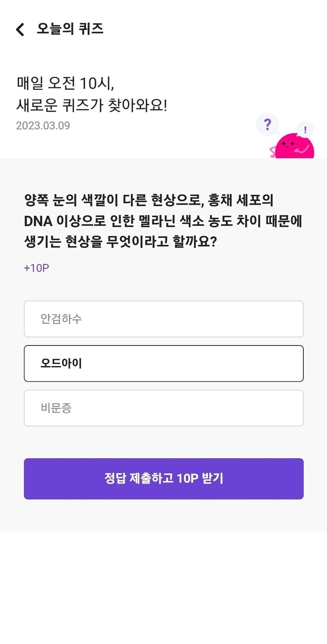Screen dimensions: 327x644
Task: Tap the word DNA in the question
Action: (x=38, y=221)
